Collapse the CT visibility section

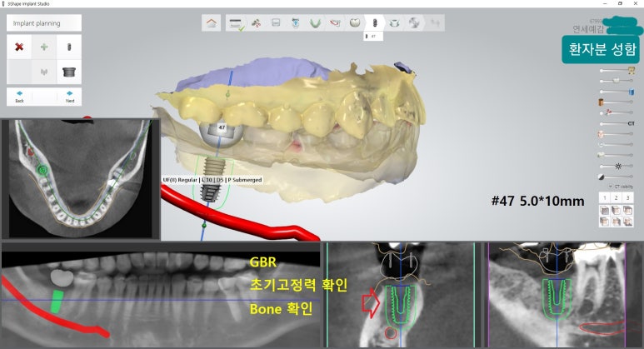pyautogui.click(x=608, y=186)
